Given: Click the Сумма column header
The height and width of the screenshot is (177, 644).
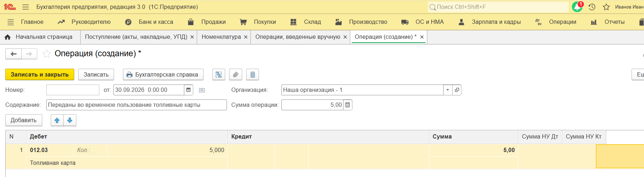Looking at the screenshot, I should click(x=473, y=136).
